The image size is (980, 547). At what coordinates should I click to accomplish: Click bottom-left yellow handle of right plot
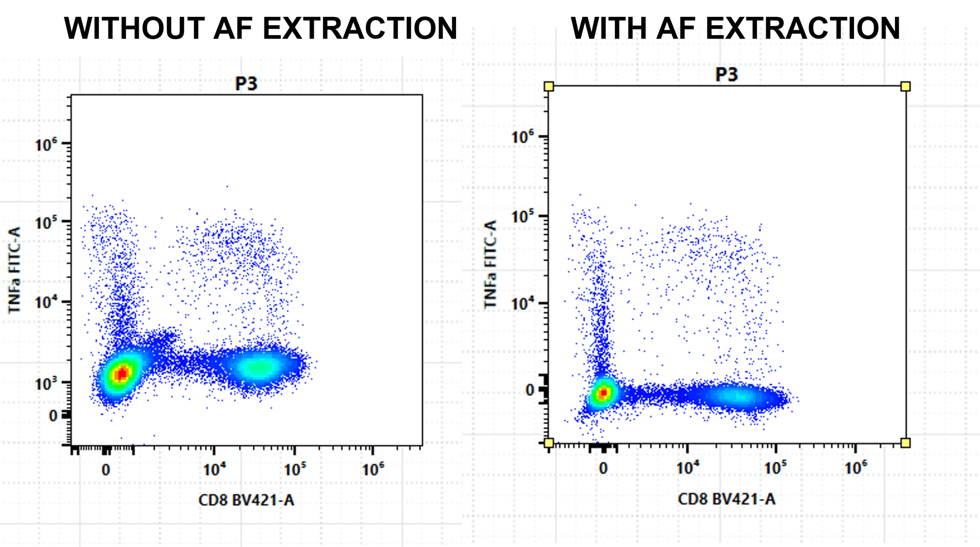coord(549,443)
